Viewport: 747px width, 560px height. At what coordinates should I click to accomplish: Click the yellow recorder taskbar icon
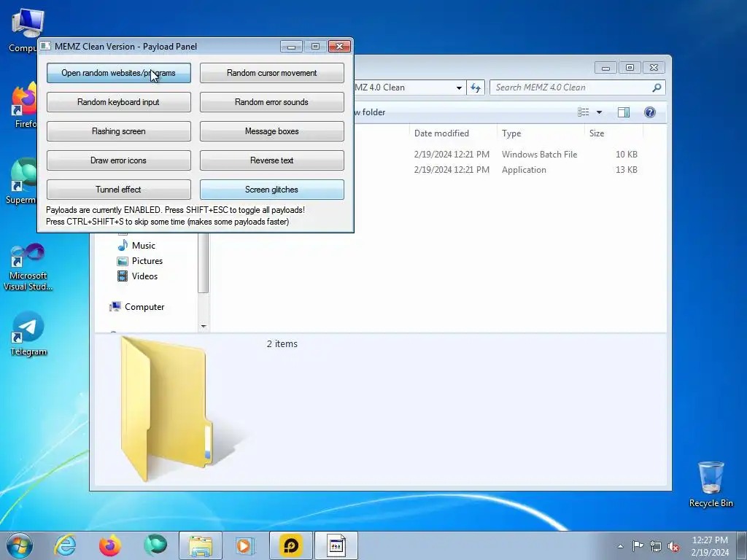[290, 545]
